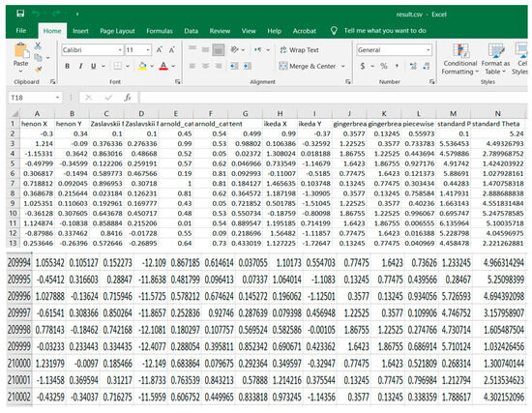Screen dimensions: 532x413
Task: Click Increase Decimal icon
Action: click(413, 66)
